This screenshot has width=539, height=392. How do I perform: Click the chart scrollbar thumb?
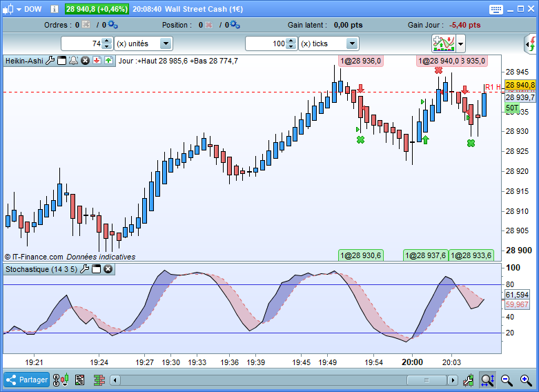(x=427, y=380)
